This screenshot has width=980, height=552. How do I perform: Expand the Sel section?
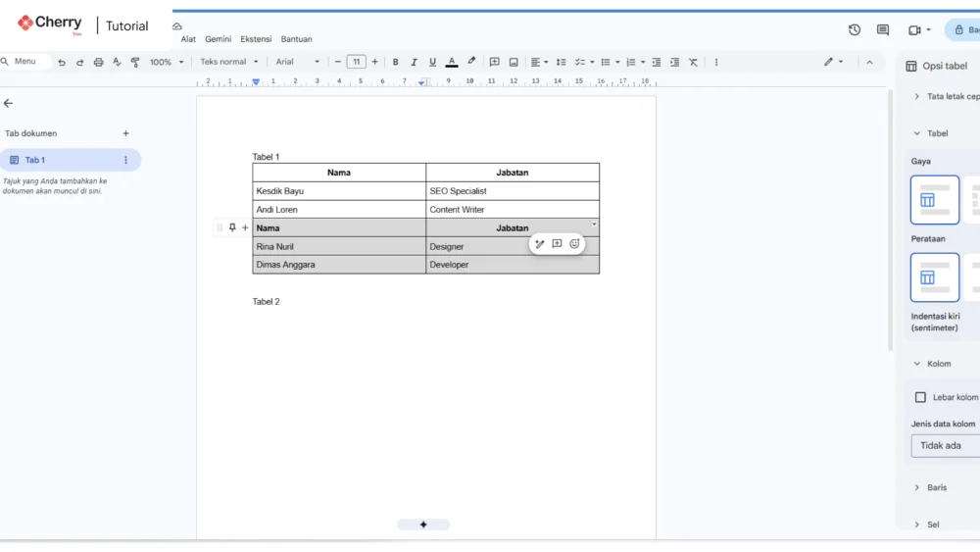tap(917, 525)
